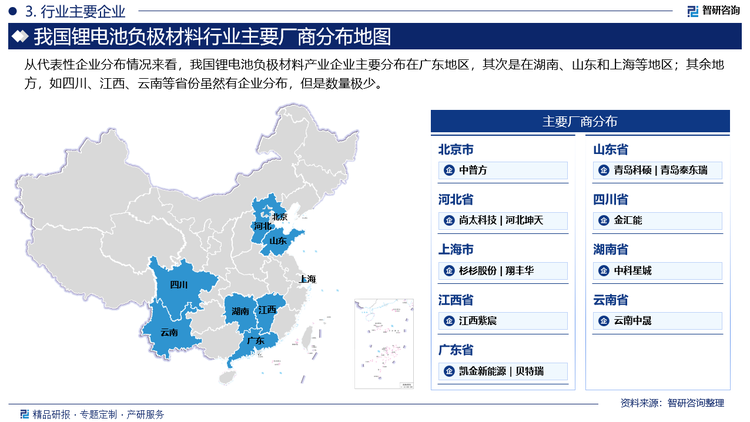The width and height of the screenshot is (750, 422).
Task: Select 广东 province on the map
Action: click(x=255, y=341)
